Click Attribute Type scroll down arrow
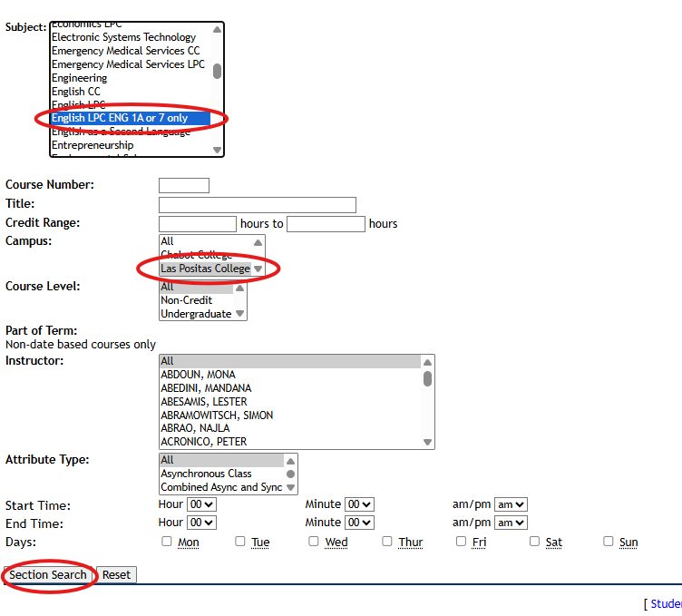682x616 pixels. [x=290, y=487]
